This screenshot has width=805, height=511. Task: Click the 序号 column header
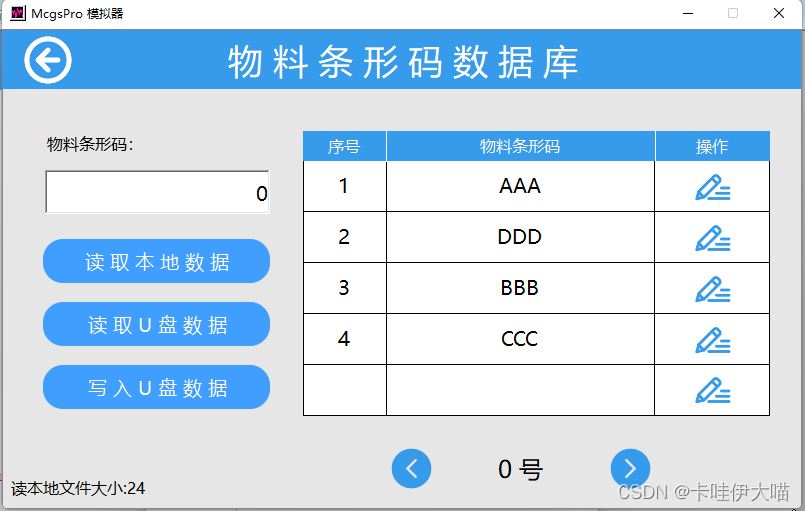click(344, 146)
